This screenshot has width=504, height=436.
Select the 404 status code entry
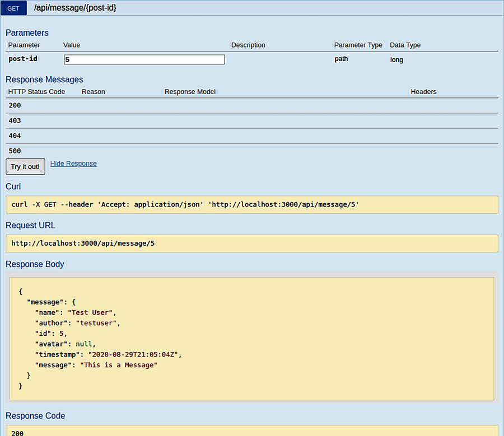15,135
